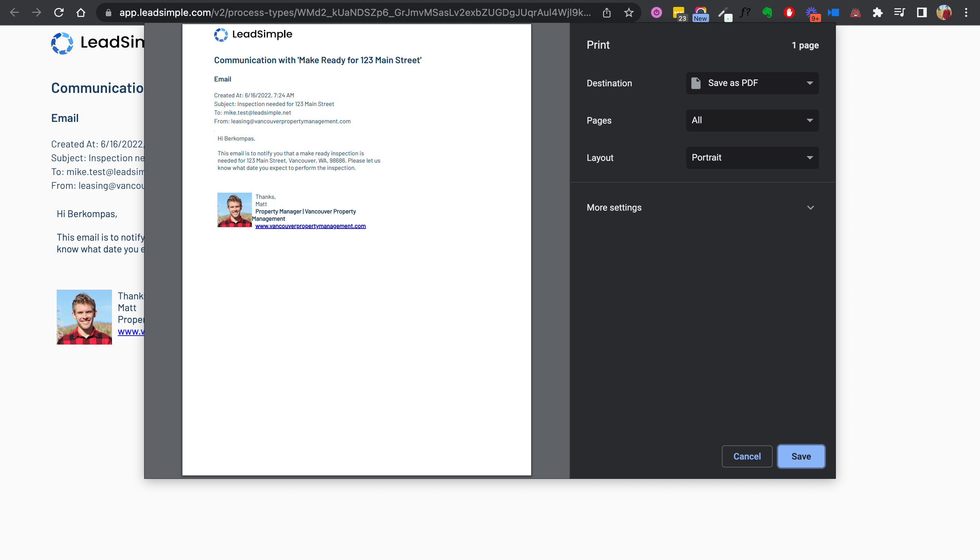The width and height of the screenshot is (980, 560).
Task: Open the yellow extension with 23 badge
Action: [x=679, y=13]
